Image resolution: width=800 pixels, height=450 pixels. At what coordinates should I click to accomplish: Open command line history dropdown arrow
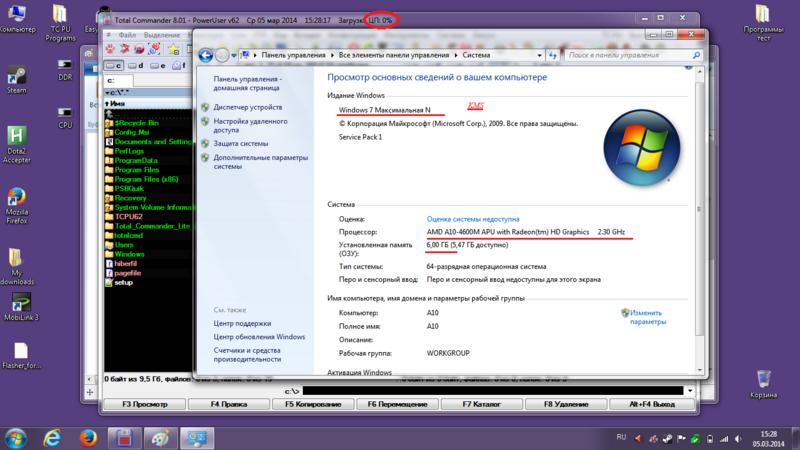pos(690,391)
